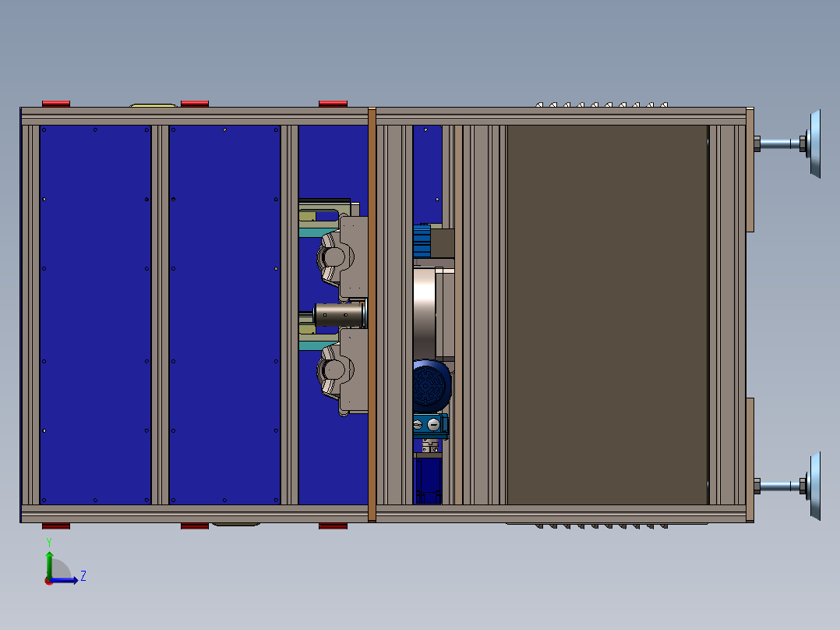The width and height of the screenshot is (840, 630).
Task: Select the upper right side mounting plate
Action: tap(750, 170)
